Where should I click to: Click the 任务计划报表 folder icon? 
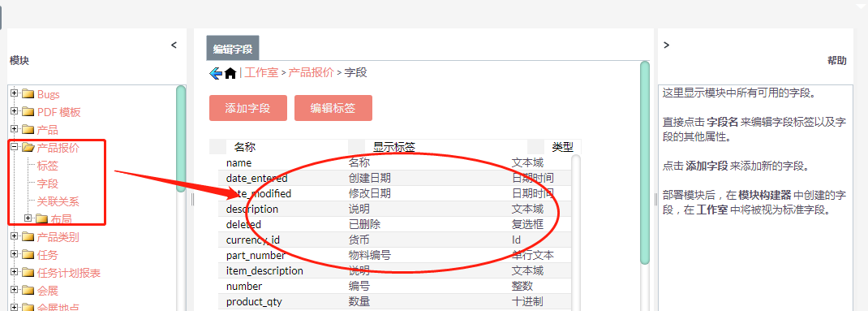click(28, 273)
